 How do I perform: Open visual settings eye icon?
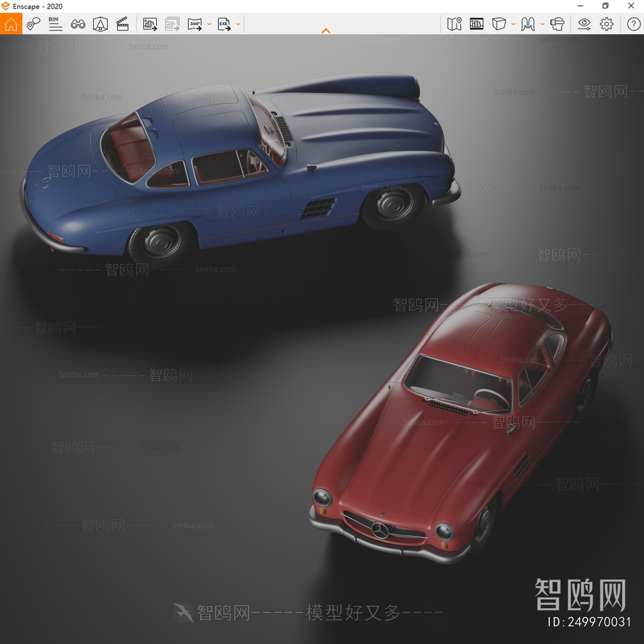pos(584,24)
